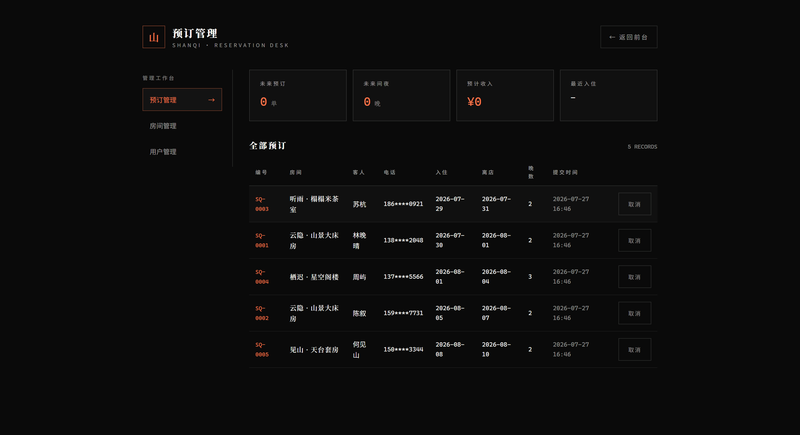Click the 电话 column header
The height and width of the screenshot is (435, 800).
pyautogui.click(x=390, y=172)
